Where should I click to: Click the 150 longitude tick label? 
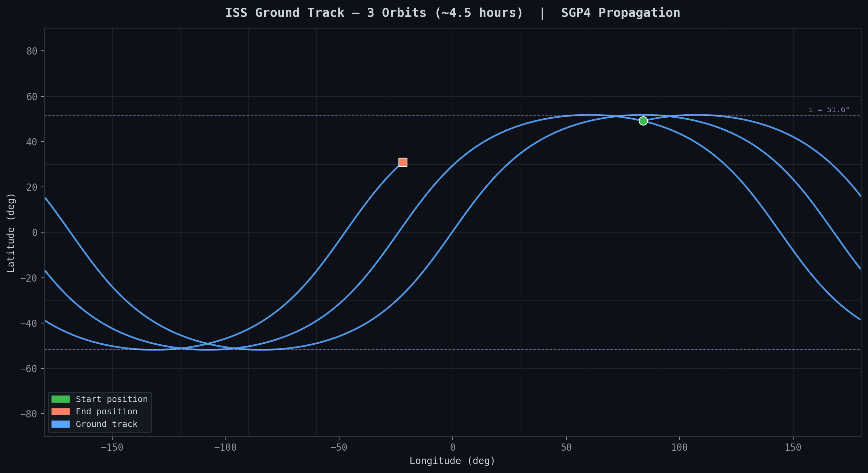(x=793, y=447)
